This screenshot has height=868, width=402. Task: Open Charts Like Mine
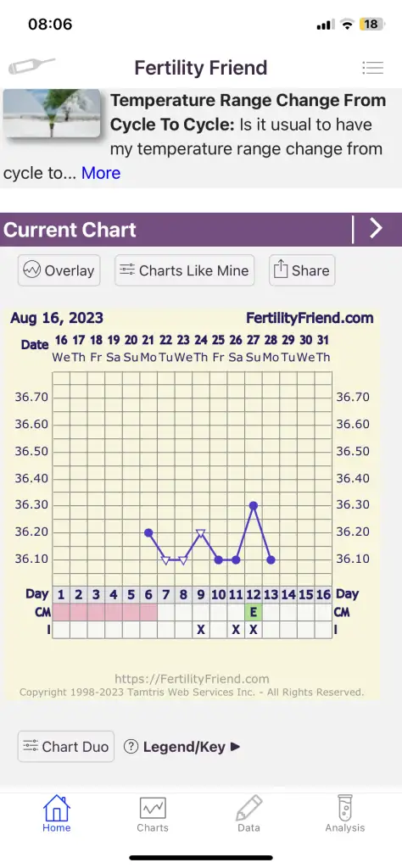point(184,270)
